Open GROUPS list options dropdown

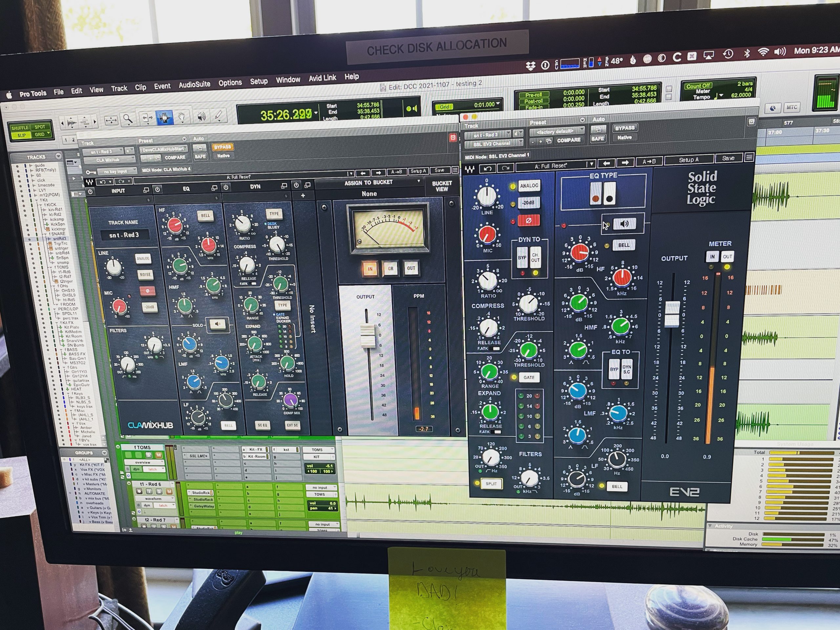click(104, 453)
